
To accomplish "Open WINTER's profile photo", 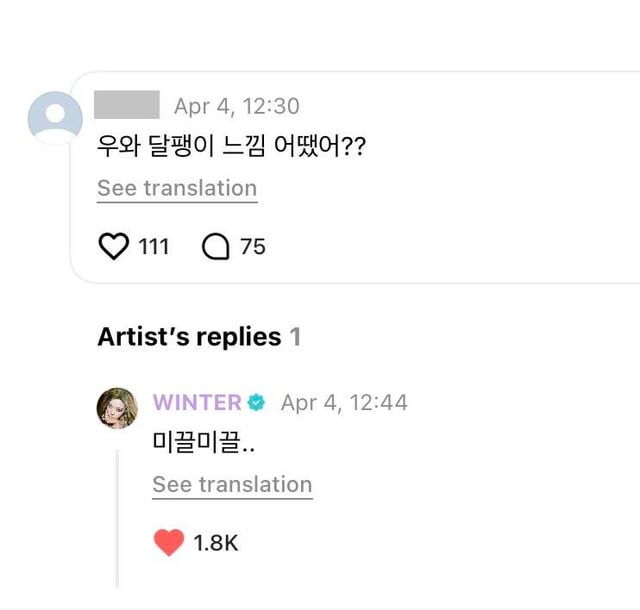I will coord(117,408).
